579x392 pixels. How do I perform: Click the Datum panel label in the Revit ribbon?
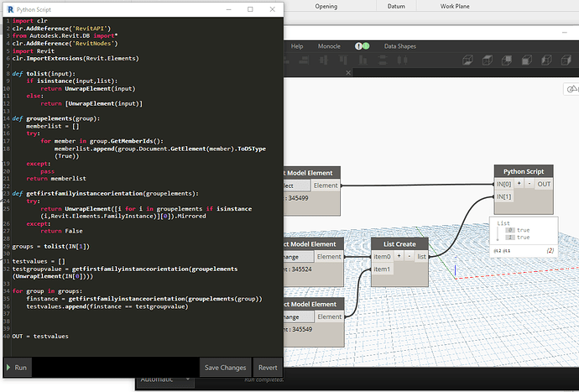pos(396,6)
